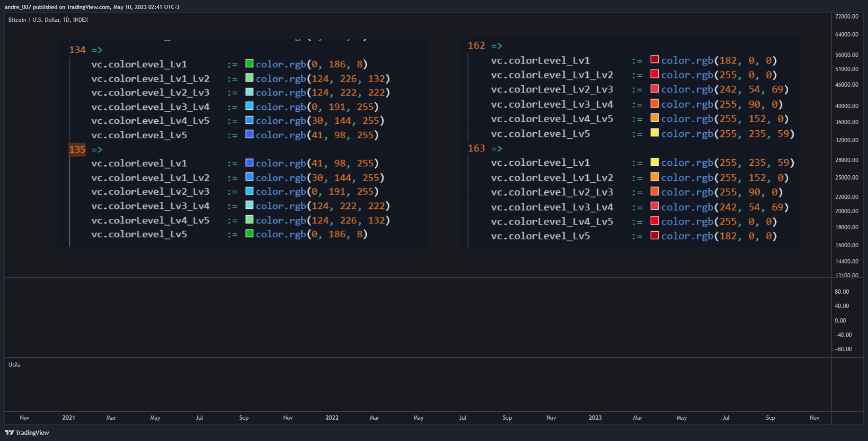
Task: Click the −80.00 indicator scale label
Action: click(843, 349)
